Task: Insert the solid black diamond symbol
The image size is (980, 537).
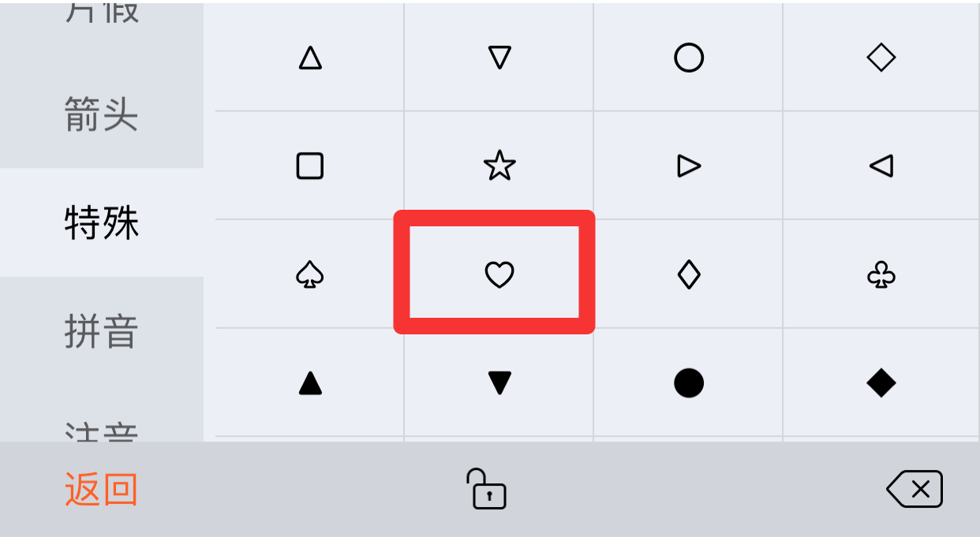Action: [881, 383]
